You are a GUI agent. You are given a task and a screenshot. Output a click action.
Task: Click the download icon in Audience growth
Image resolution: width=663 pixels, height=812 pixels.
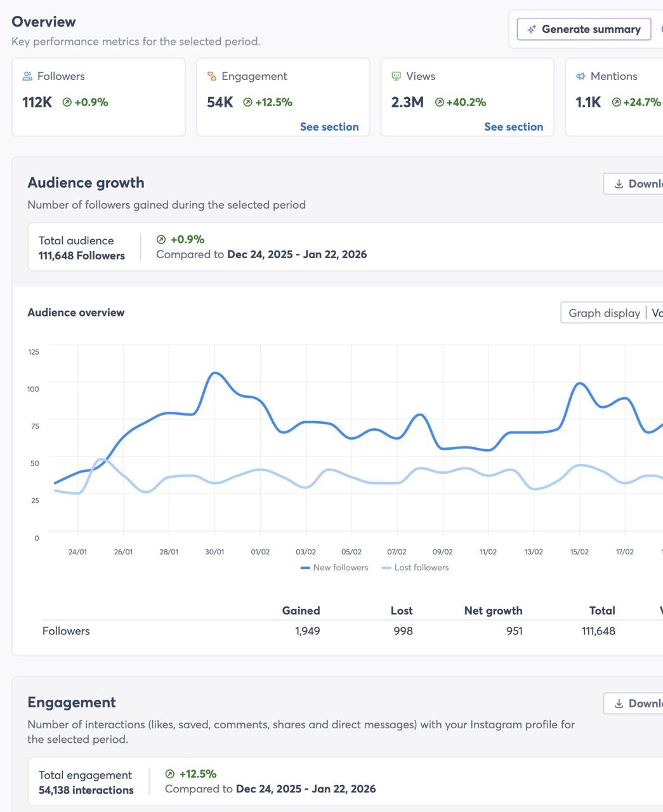[x=619, y=184]
